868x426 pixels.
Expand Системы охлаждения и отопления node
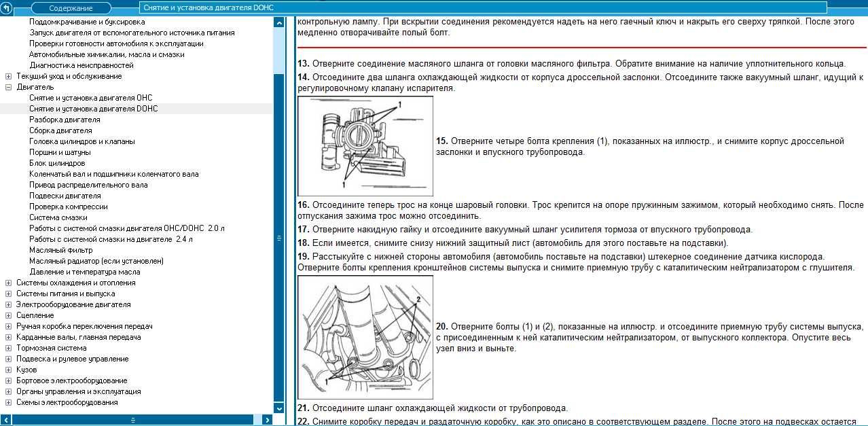pyautogui.click(x=8, y=283)
